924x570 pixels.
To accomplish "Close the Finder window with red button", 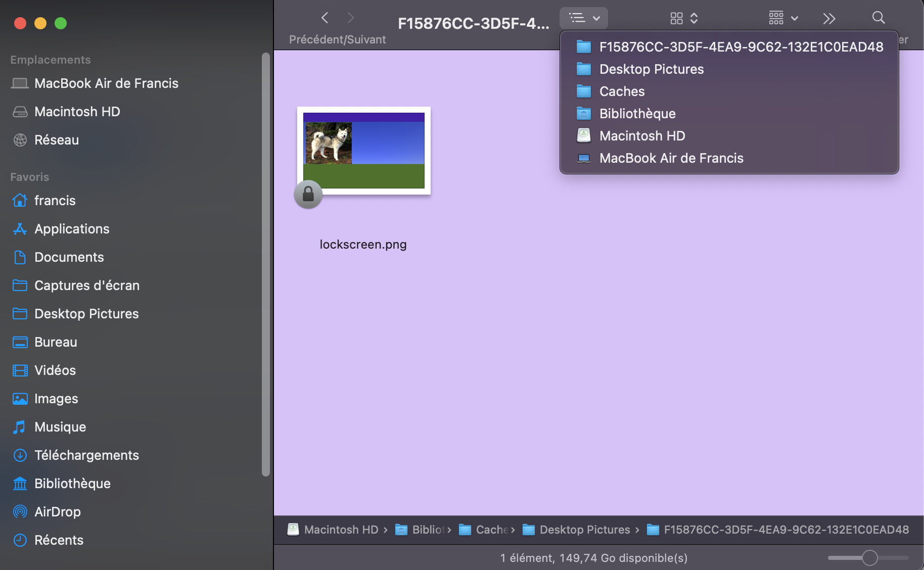I will 20,23.
